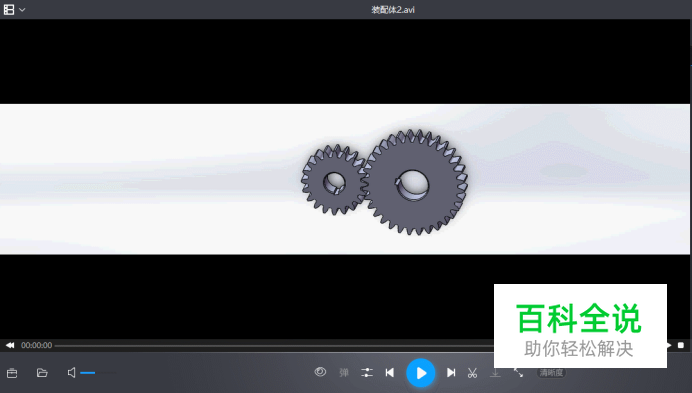Click the rewind arrow before the timestamp
The width and height of the screenshot is (692, 393).
point(10,345)
